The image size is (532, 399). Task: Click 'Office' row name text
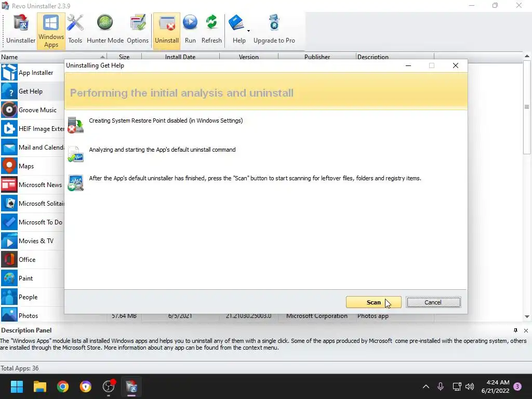click(27, 260)
